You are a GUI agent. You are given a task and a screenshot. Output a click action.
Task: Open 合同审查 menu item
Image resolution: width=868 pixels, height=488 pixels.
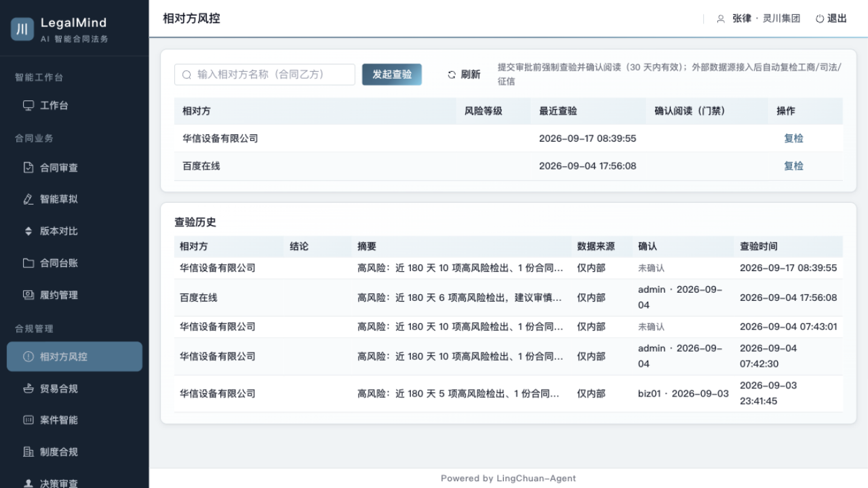click(75, 167)
